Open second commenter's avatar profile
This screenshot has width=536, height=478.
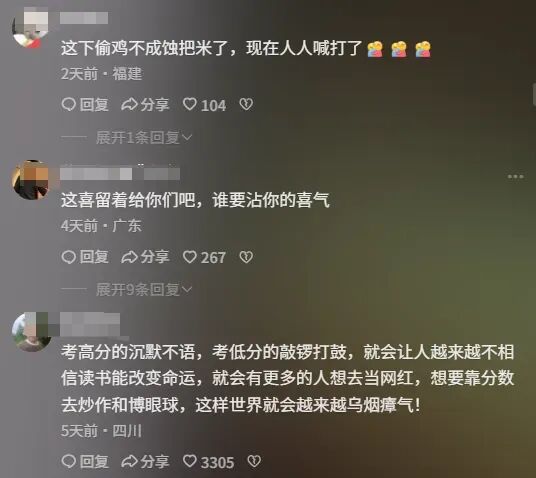[30, 180]
